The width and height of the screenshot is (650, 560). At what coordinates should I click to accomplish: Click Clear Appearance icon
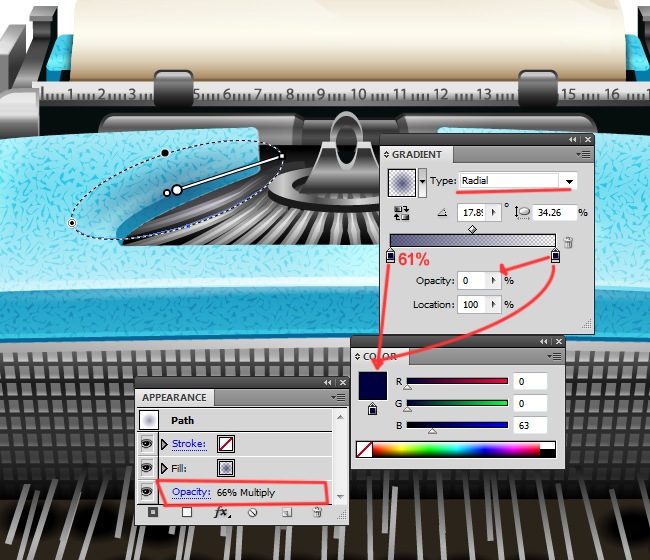pos(252,513)
